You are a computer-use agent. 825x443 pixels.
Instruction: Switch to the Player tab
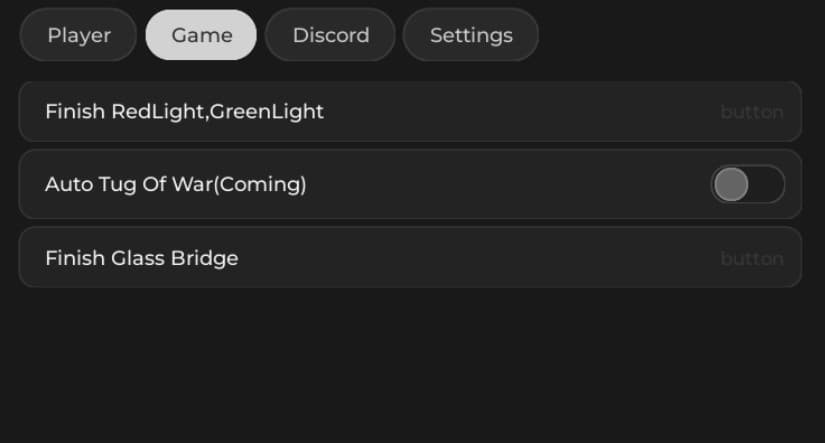[79, 35]
